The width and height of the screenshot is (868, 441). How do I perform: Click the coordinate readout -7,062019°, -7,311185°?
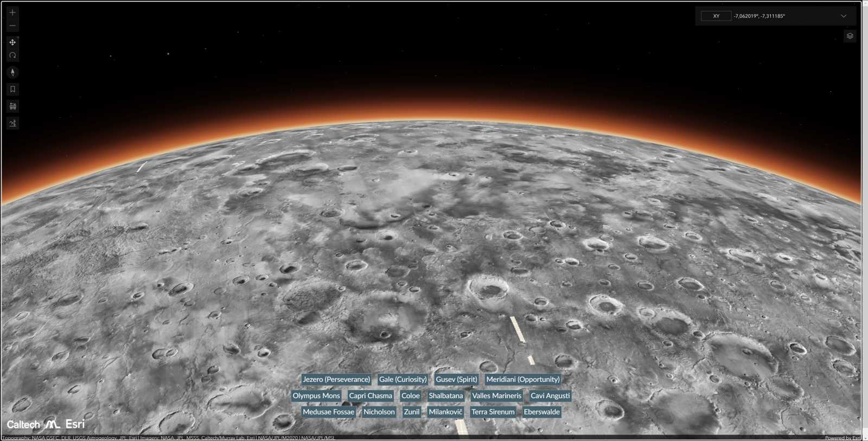[759, 16]
